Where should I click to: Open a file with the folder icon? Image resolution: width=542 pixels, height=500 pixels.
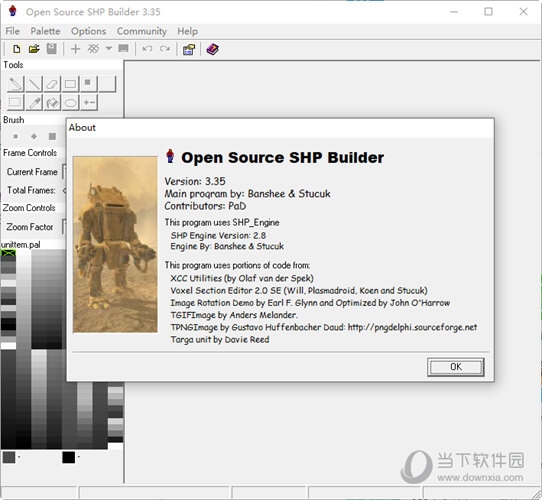click(34, 49)
